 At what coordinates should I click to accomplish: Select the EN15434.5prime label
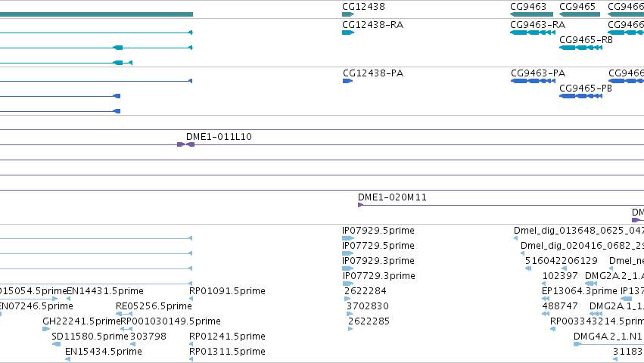coord(104,352)
